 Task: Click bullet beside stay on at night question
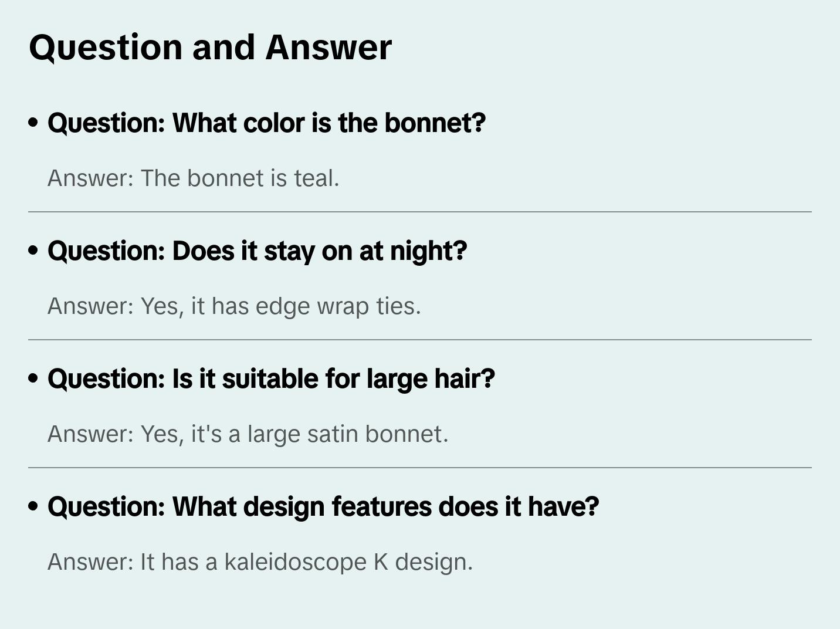33,251
